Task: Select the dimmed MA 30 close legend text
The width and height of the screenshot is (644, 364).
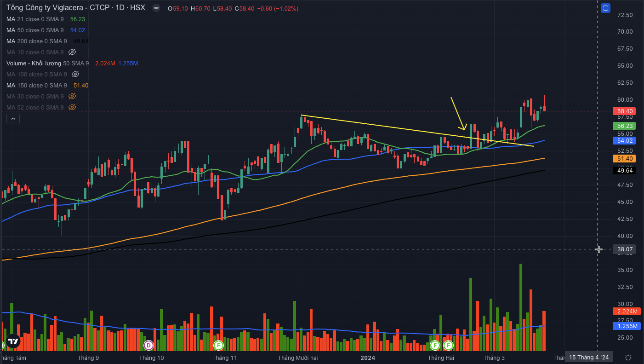Action: coord(35,96)
